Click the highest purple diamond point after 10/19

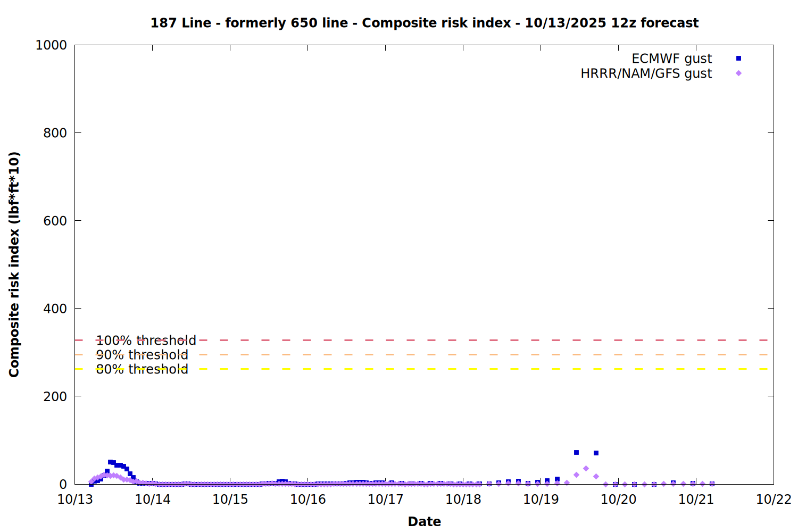pyautogui.click(x=586, y=469)
